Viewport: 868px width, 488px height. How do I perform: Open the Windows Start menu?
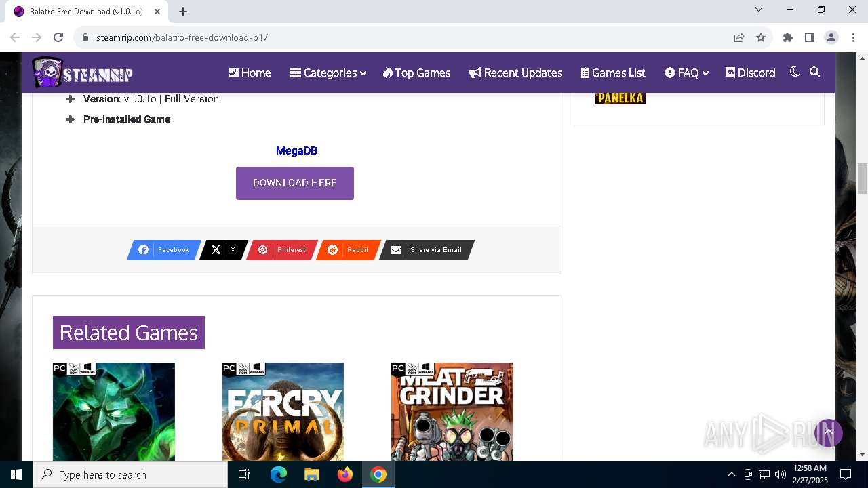coord(16,474)
